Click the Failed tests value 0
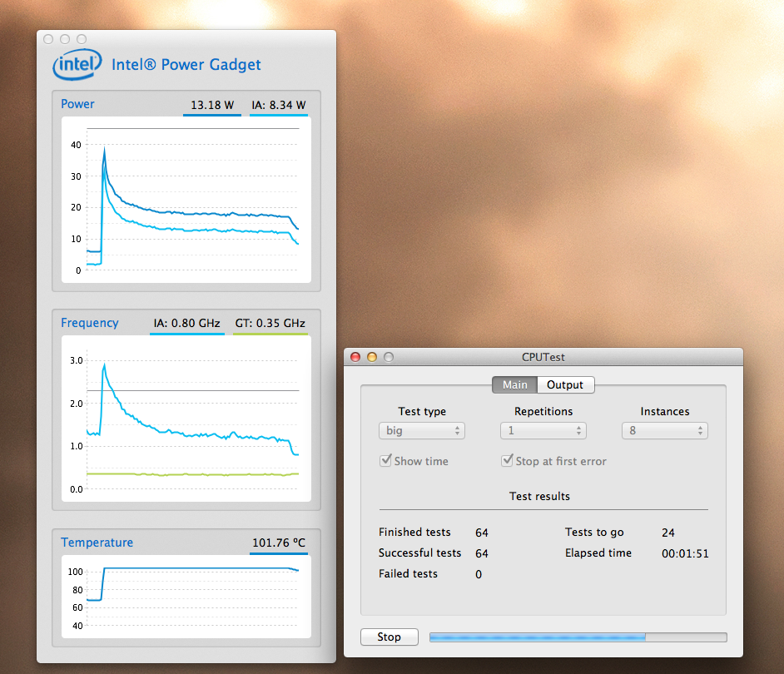The width and height of the screenshot is (784, 674). coord(479,574)
